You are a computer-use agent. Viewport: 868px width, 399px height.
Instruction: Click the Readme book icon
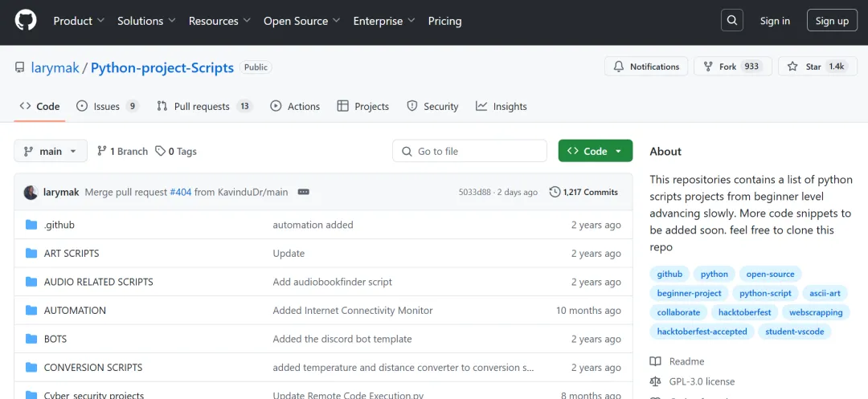[x=656, y=361]
